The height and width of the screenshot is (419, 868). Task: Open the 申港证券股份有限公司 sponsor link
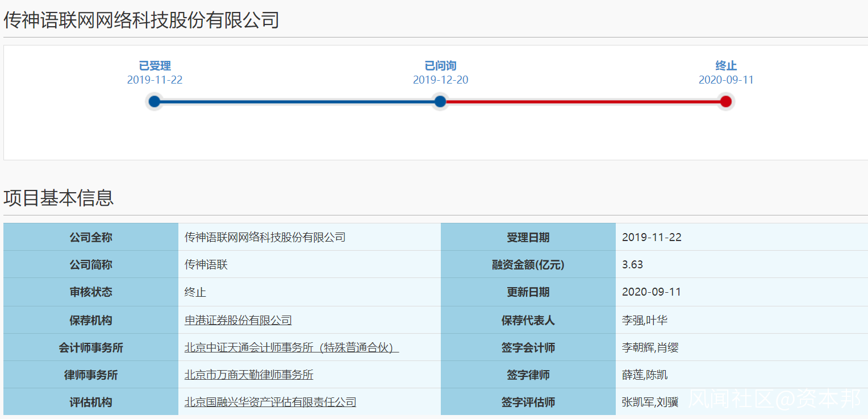(x=238, y=320)
